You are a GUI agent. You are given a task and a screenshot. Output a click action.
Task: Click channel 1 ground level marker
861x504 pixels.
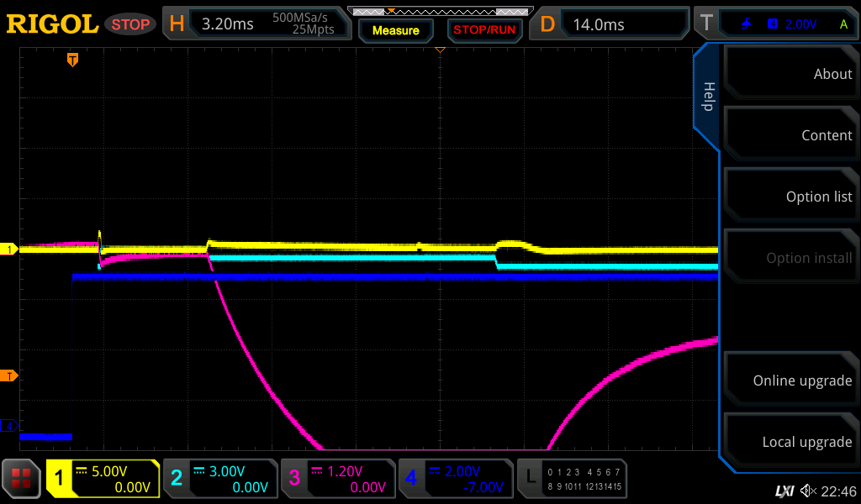[x=10, y=249]
